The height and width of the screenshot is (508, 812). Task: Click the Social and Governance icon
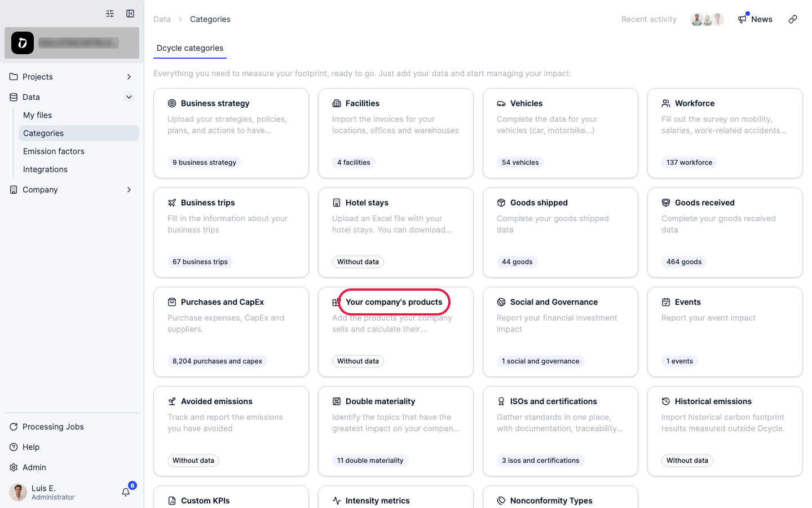pos(501,302)
